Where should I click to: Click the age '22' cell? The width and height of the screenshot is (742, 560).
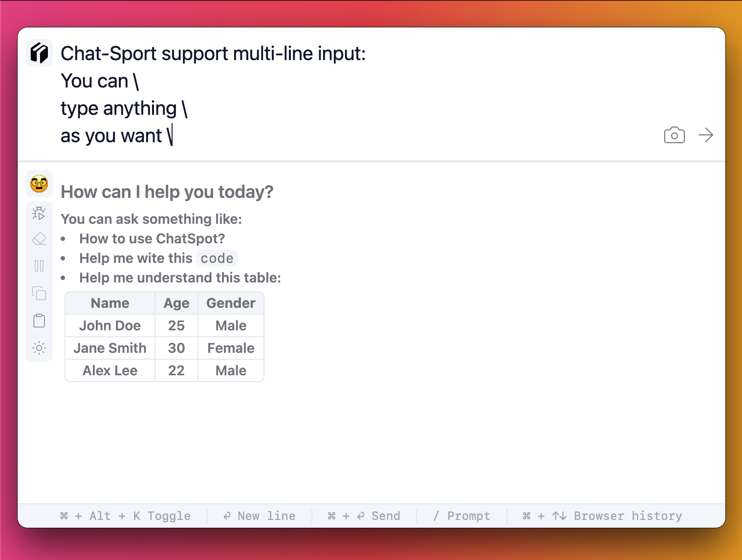point(176,370)
